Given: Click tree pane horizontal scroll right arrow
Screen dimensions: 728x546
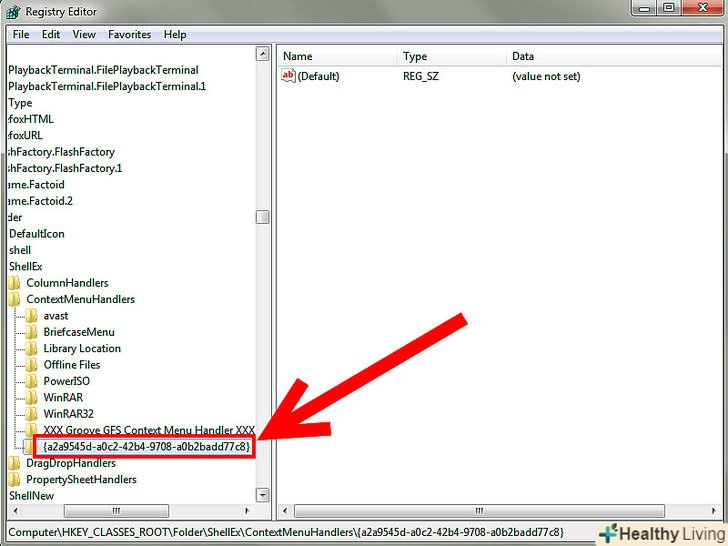Looking at the screenshot, I should [247, 511].
